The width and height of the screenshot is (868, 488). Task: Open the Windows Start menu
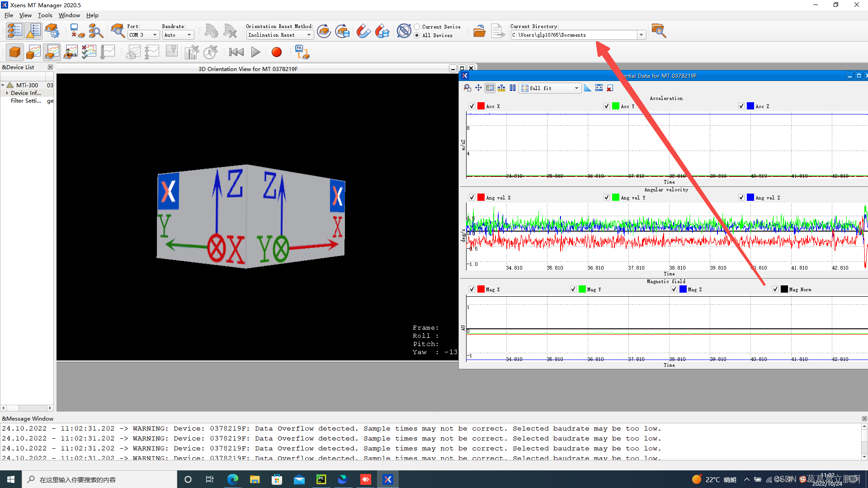11,479
